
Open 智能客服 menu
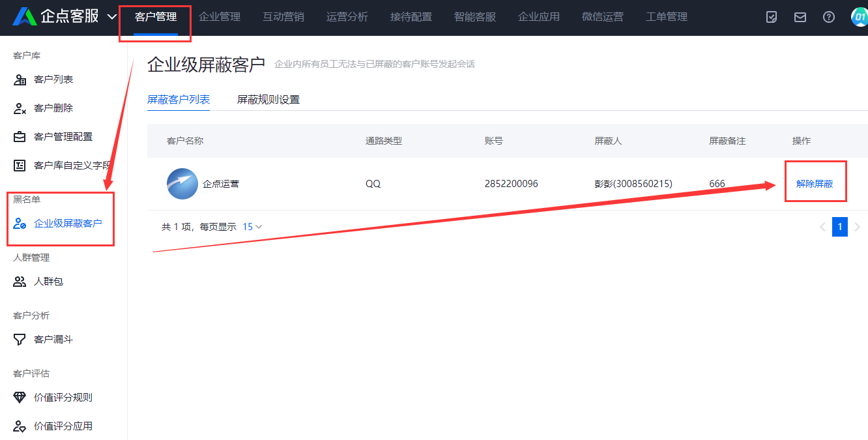pyautogui.click(x=475, y=17)
